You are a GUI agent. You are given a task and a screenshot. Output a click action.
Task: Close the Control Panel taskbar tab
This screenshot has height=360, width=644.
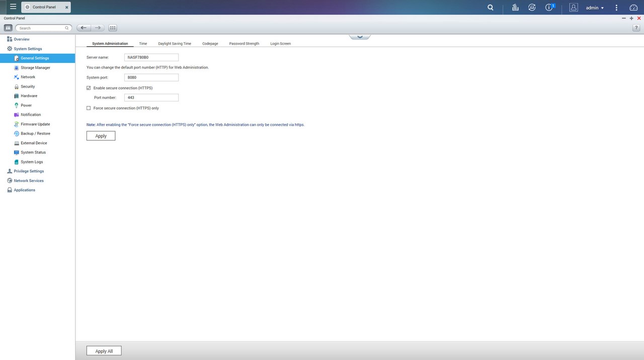click(x=66, y=8)
